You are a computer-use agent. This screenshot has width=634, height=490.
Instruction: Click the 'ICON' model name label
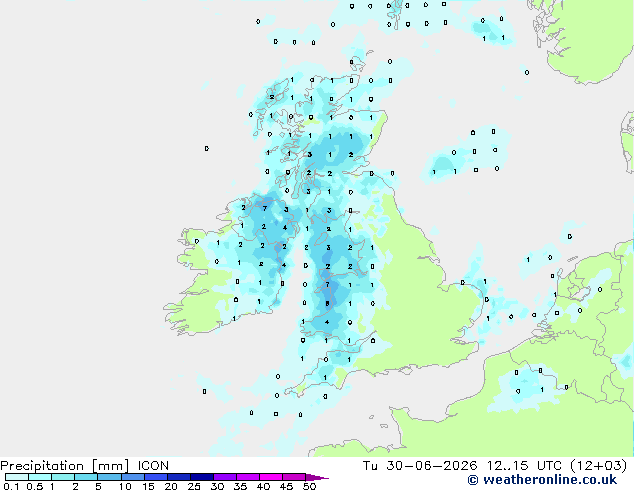click(153, 466)
